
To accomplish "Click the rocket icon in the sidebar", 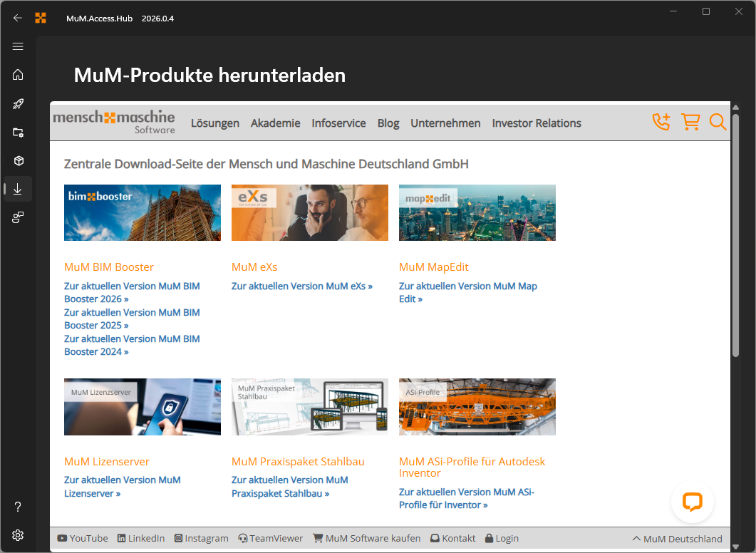I will click(x=18, y=103).
